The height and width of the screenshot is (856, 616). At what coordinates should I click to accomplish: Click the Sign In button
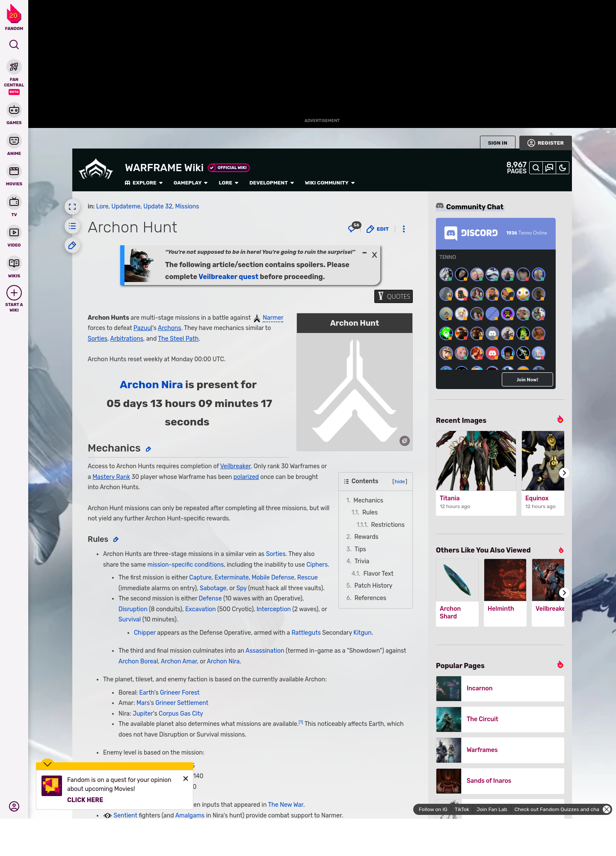point(498,143)
